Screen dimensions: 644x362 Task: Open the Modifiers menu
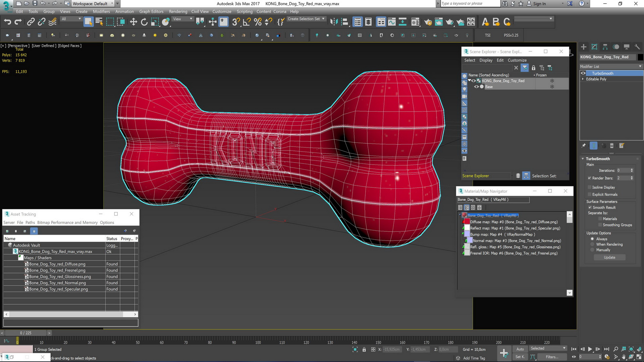click(101, 11)
